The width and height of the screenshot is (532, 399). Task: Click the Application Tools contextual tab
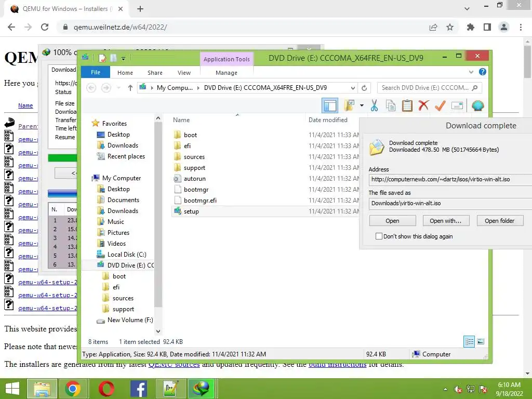coord(227,59)
